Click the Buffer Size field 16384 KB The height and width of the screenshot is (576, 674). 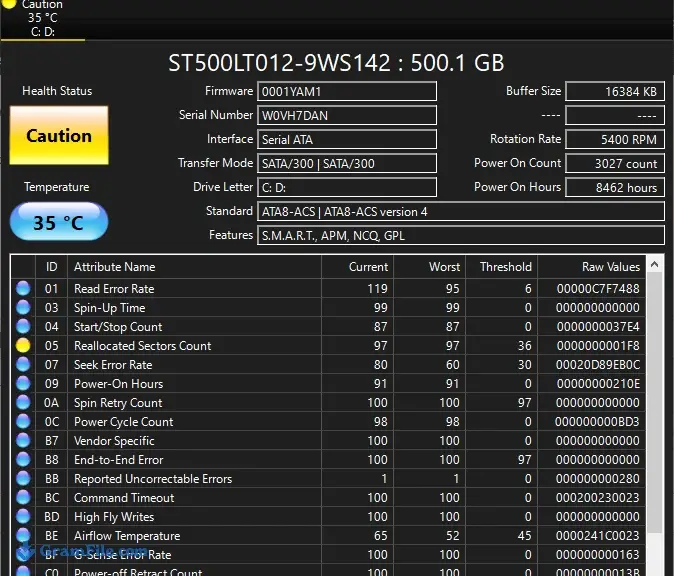click(x=615, y=92)
